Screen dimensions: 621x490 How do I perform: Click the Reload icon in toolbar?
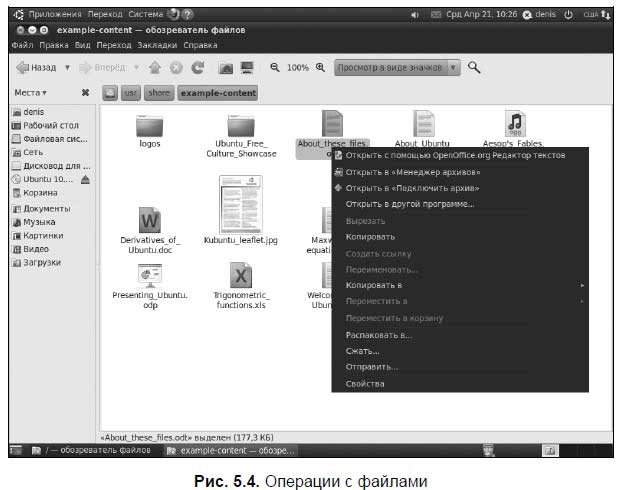click(198, 68)
